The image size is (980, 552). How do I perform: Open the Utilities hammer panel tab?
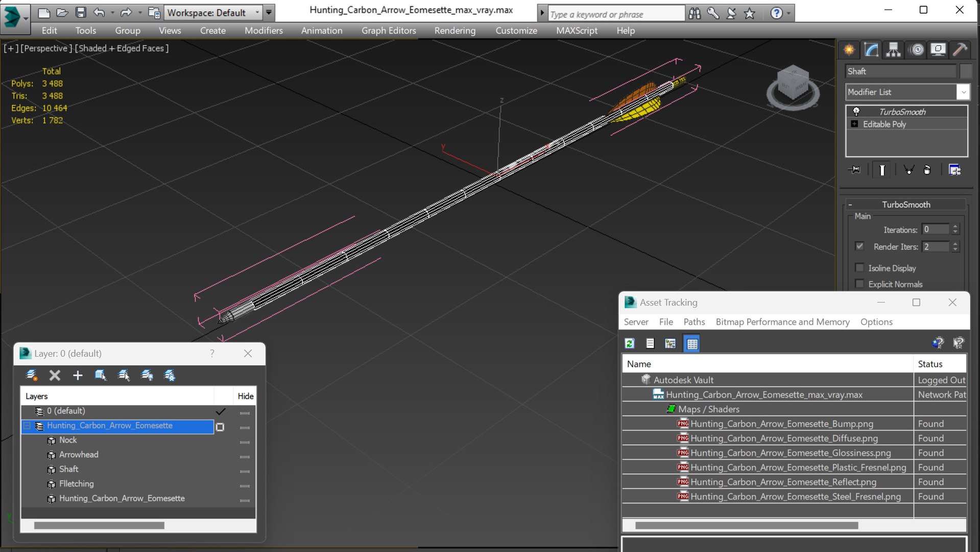point(960,50)
